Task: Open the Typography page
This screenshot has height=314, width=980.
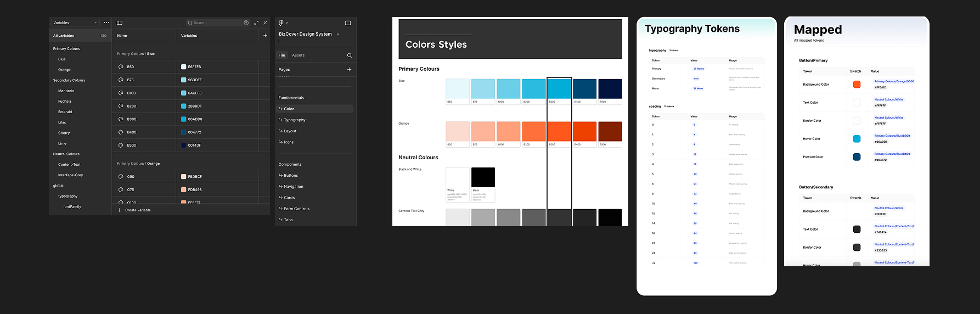Action: [295, 120]
